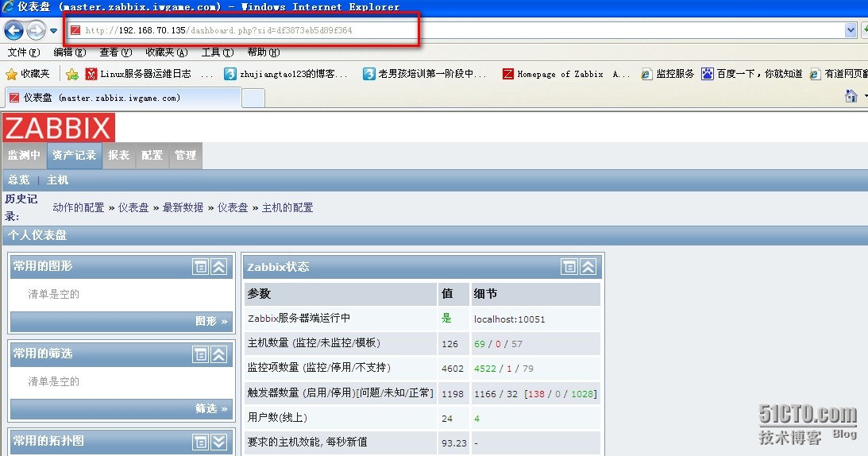This screenshot has width=868, height=456.
Task: Open the 有道网页翻译 bookmark
Action: (x=838, y=74)
